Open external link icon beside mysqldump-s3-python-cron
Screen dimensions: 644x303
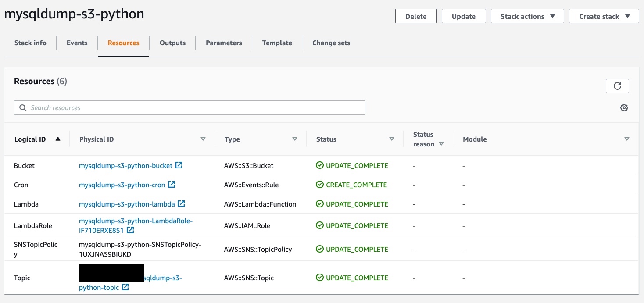click(172, 185)
